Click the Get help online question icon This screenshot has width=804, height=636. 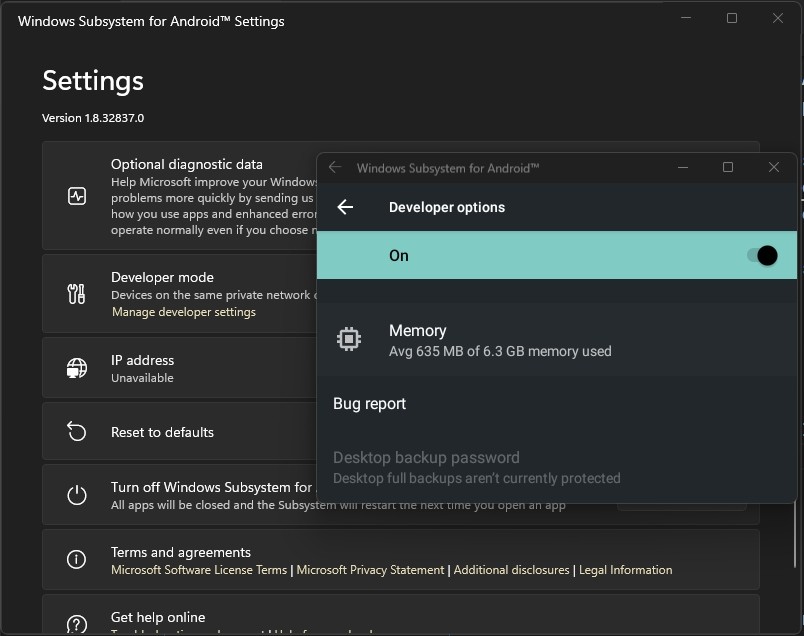[x=76, y=624]
